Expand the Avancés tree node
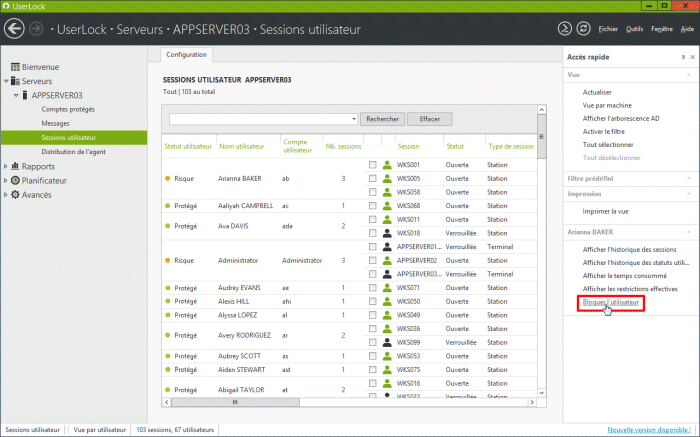Screen dimensions: 700x437 (x=5, y=195)
